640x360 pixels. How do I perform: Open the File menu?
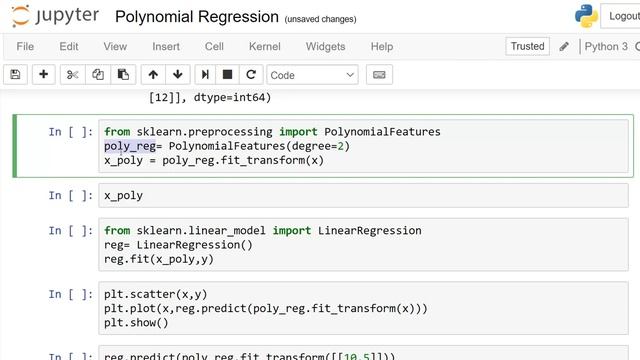(25, 47)
